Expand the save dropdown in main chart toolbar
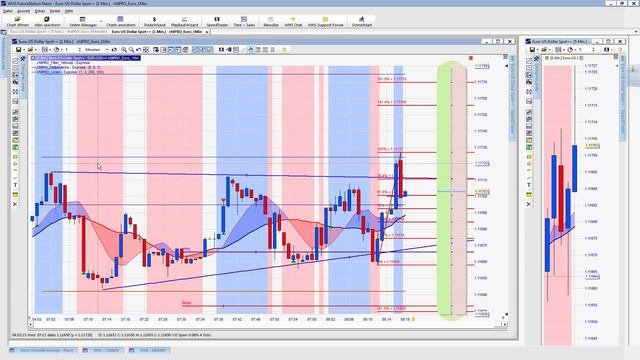 pos(24,49)
